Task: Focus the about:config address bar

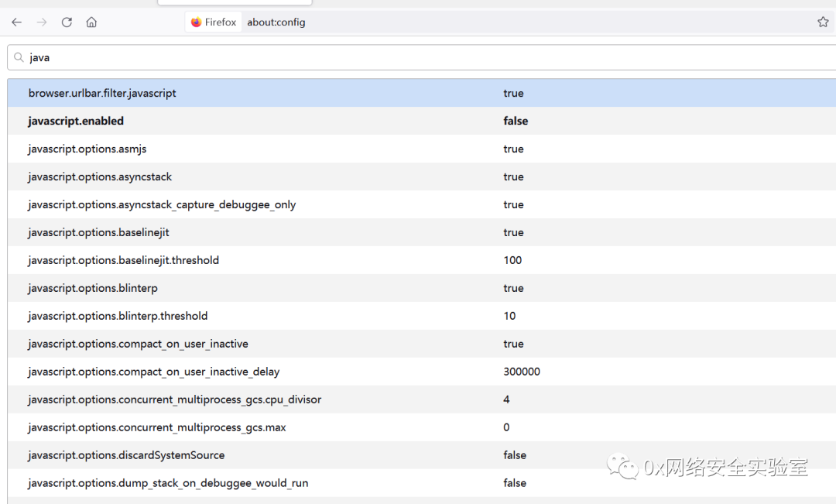Action: pos(276,22)
